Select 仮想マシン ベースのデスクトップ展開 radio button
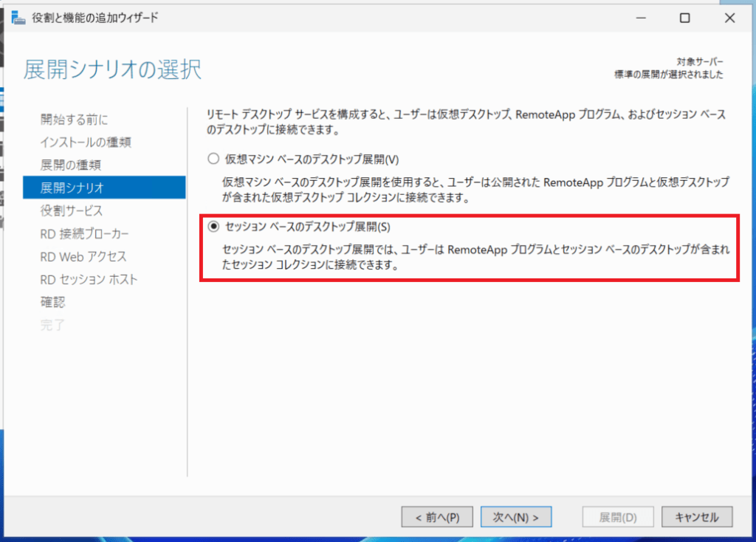This screenshot has height=542, width=756. coord(214,159)
